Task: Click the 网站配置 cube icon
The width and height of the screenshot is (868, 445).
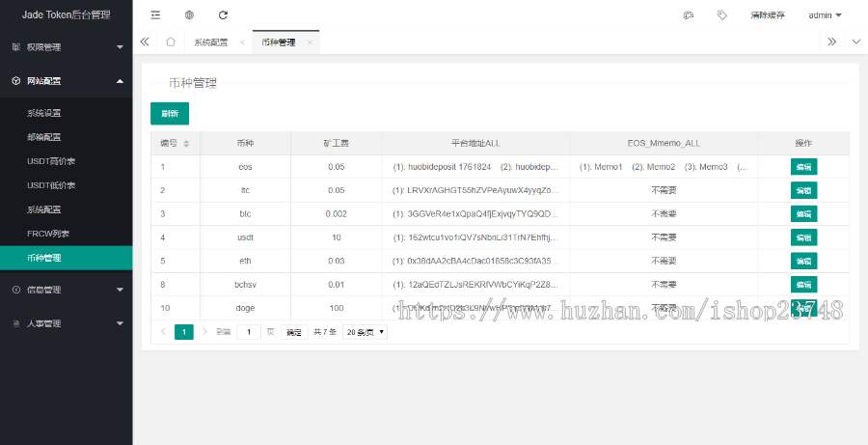Action: pyautogui.click(x=16, y=81)
